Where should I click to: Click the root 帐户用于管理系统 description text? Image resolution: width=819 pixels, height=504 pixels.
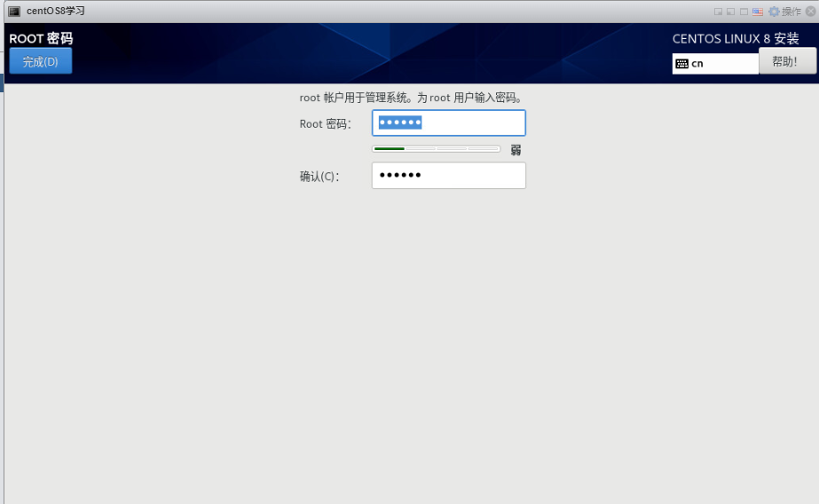coord(411,98)
